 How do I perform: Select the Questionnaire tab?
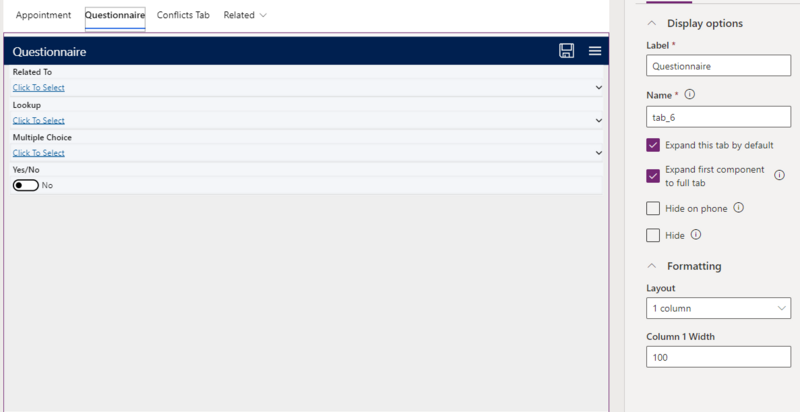[115, 15]
